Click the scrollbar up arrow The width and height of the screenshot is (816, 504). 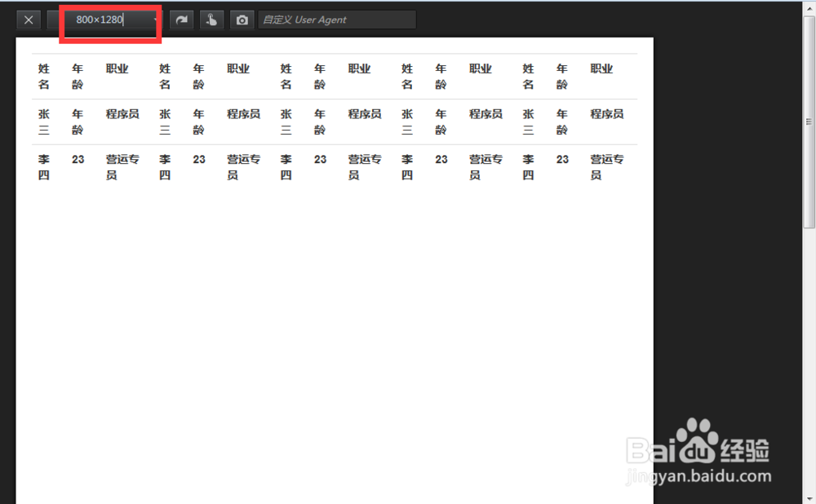(x=809, y=8)
